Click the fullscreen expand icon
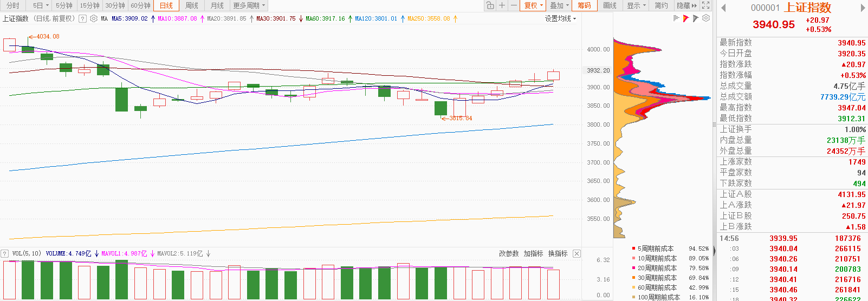The image size is (868, 301). [705, 5]
